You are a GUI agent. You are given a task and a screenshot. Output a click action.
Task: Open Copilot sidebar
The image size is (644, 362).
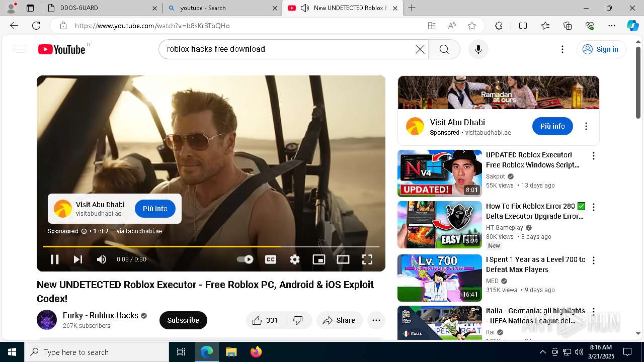pyautogui.click(x=632, y=26)
